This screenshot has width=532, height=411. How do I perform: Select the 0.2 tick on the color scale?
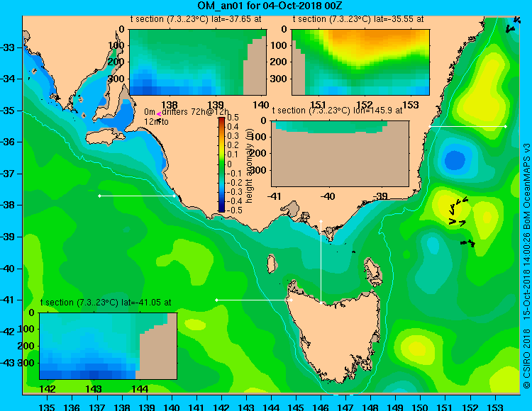(233, 145)
